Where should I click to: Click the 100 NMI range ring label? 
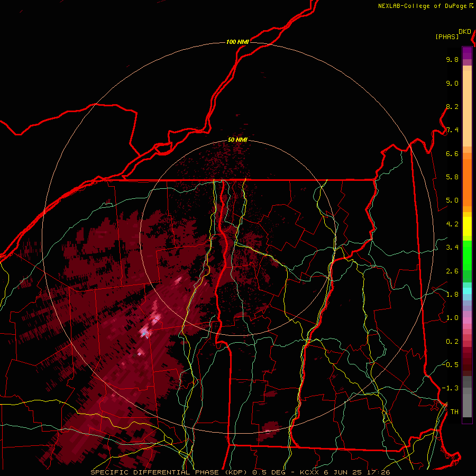(237, 42)
